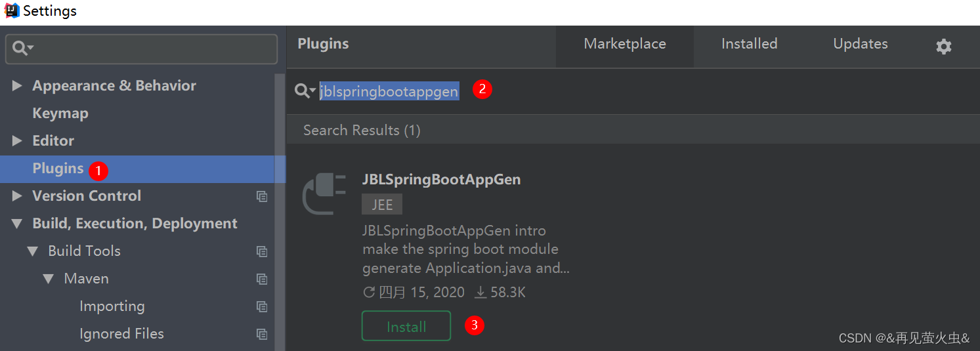The height and width of the screenshot is (351, 980).
Task: Expand the Appearance & Behavior arrow
Action: point(17,86)
